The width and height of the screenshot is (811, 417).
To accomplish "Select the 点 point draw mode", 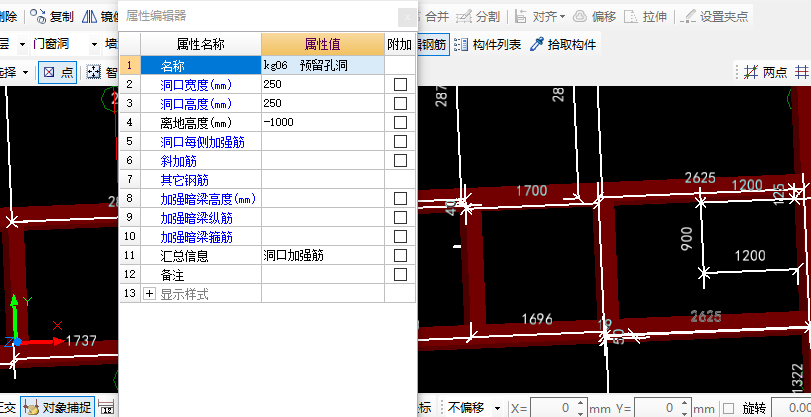I will 57,72.
